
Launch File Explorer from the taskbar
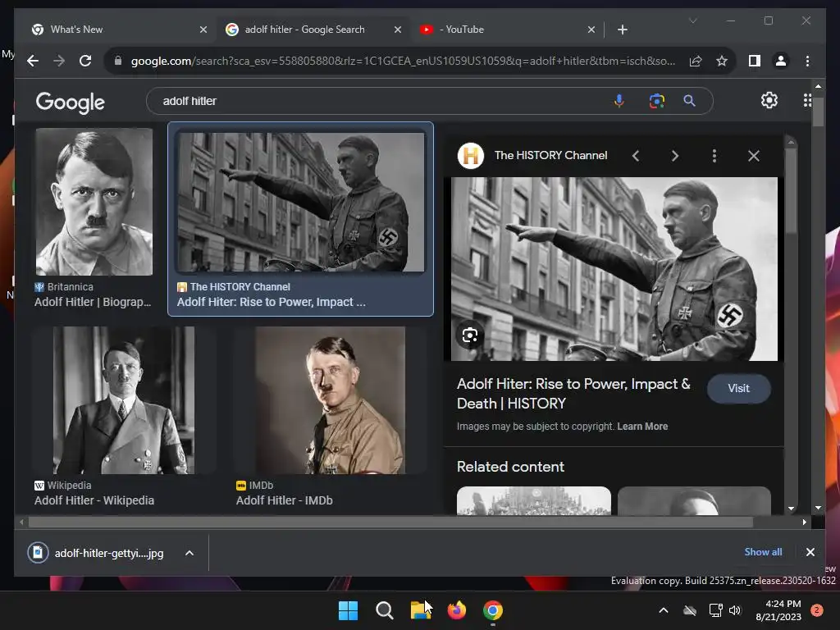[421, 610]
